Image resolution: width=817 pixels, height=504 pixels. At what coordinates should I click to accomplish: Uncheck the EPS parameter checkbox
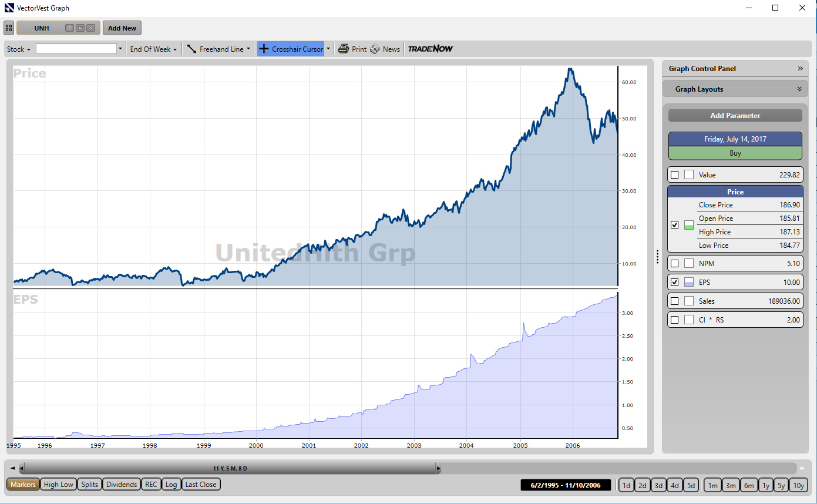click(x=674, y=283)
